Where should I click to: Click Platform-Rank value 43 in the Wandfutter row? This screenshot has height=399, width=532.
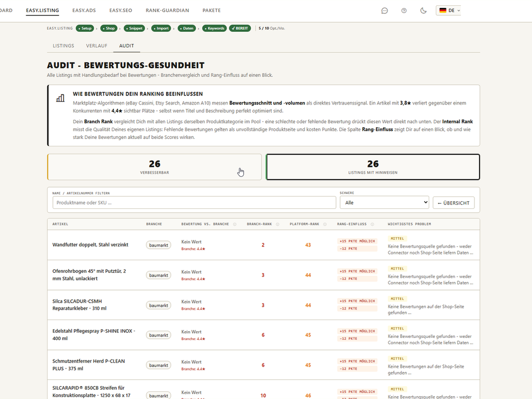308,245
